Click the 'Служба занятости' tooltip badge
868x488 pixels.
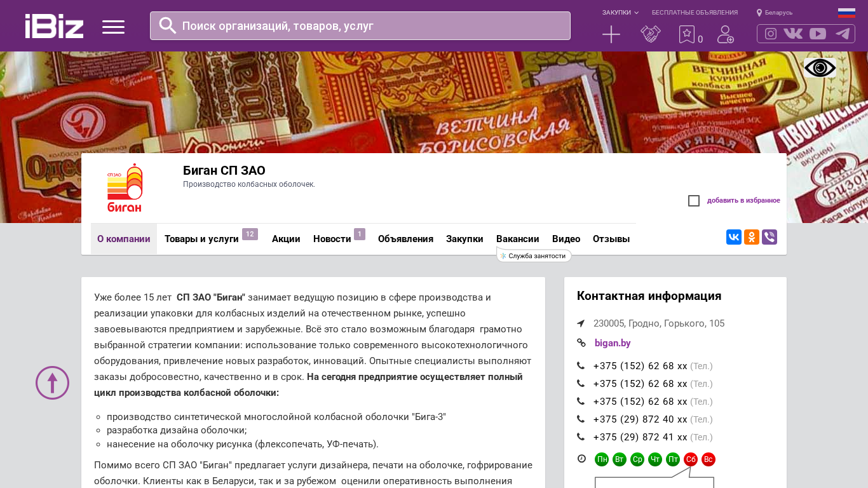534,255
